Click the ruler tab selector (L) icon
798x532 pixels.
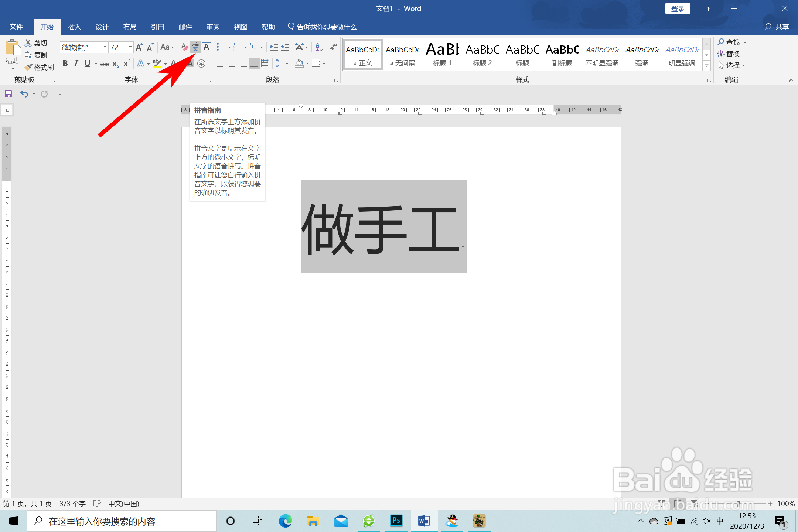pos(7,110)
